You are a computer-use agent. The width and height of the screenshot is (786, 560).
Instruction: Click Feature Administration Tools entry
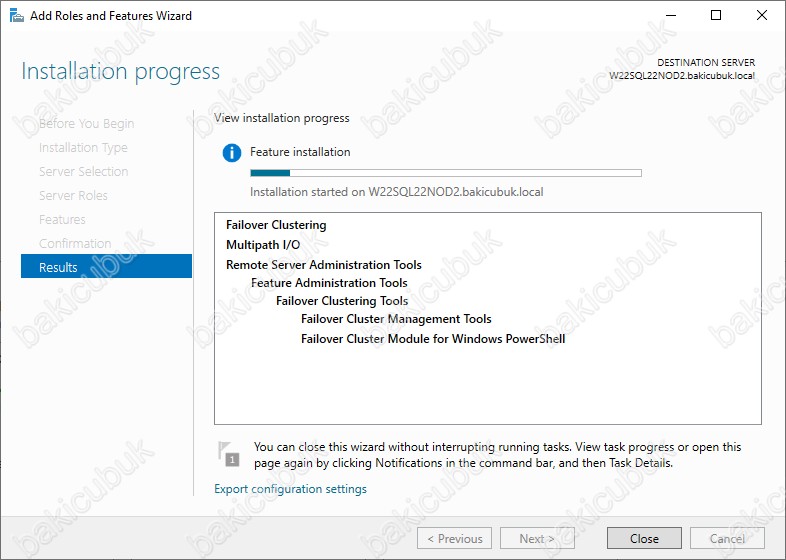click(x=329, y=283)
